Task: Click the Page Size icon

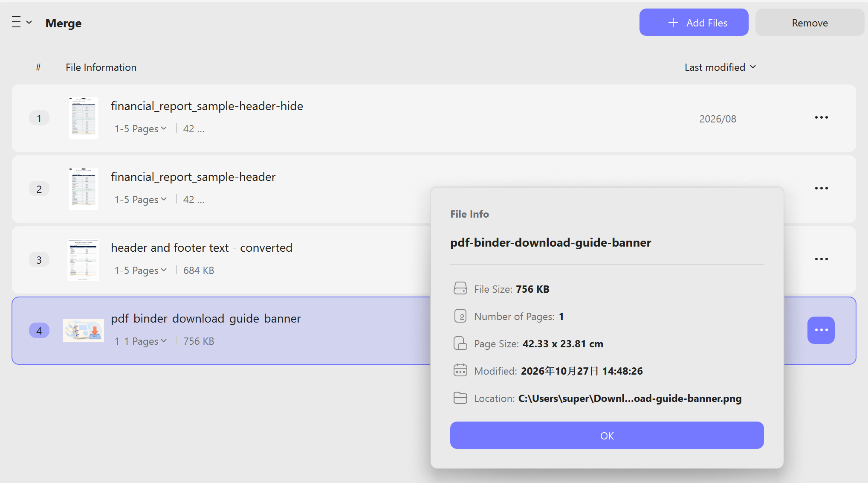Action: coord(460,343)
